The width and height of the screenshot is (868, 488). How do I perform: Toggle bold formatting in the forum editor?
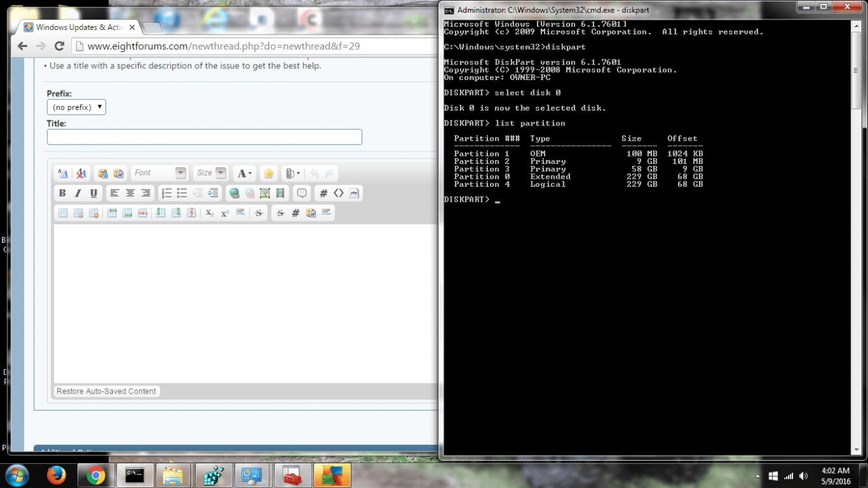(x=62, y=193)
